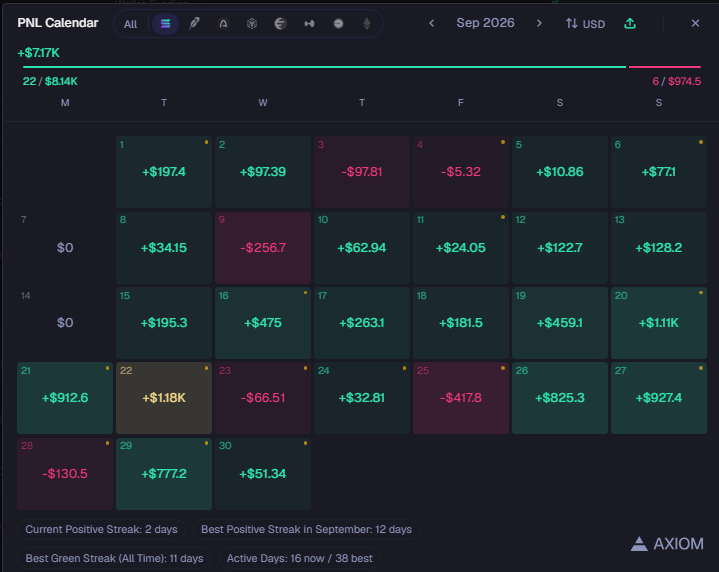Click the day cell showing -$417.8
Viewport: 719px width, 572px height.
pos(461,398)
